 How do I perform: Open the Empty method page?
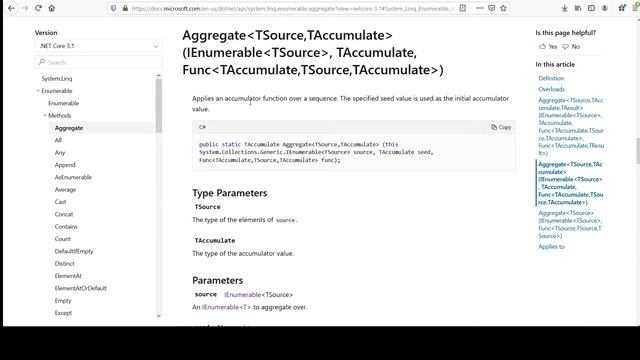63,300
